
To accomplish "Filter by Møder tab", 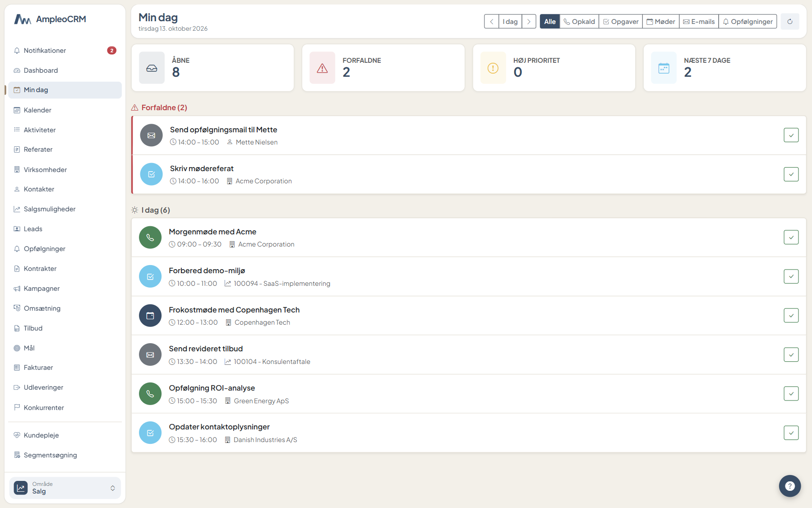I will click(x=661, y=22).
